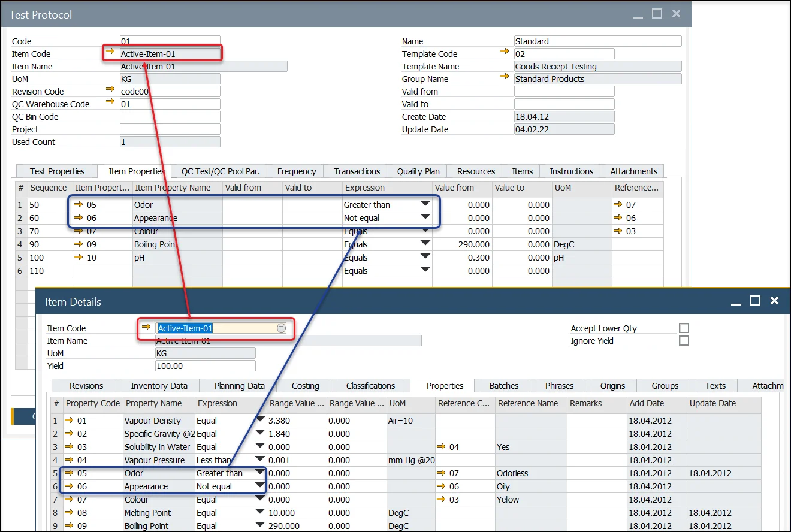Image resolution: width=791 pixels, height=532 pixels.
Task: Click link arrow next to Template Code
Action: click(505, 53)
